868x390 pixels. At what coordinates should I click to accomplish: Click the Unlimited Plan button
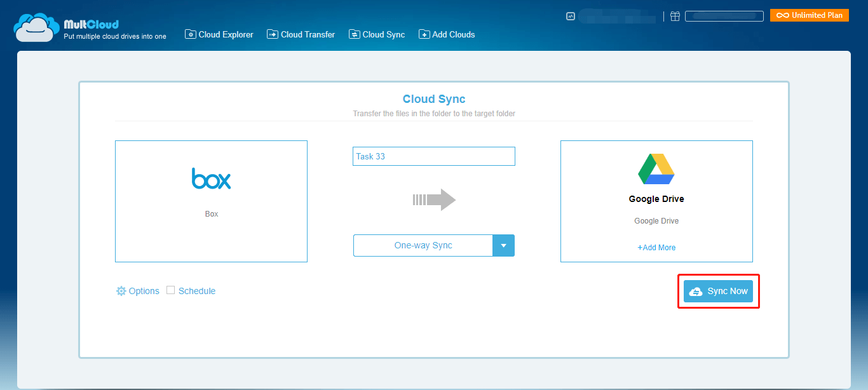coord(809,15)
